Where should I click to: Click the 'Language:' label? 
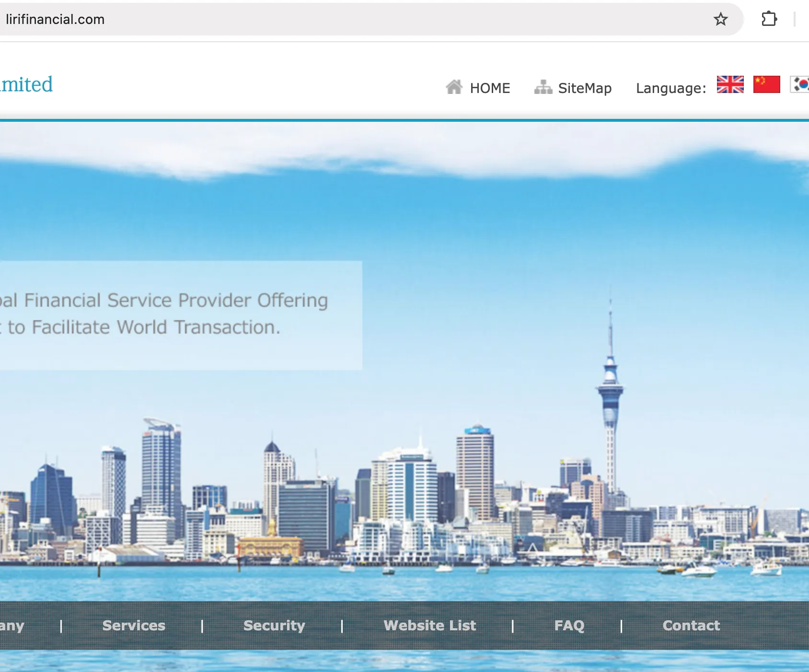[x=671, y=89]
